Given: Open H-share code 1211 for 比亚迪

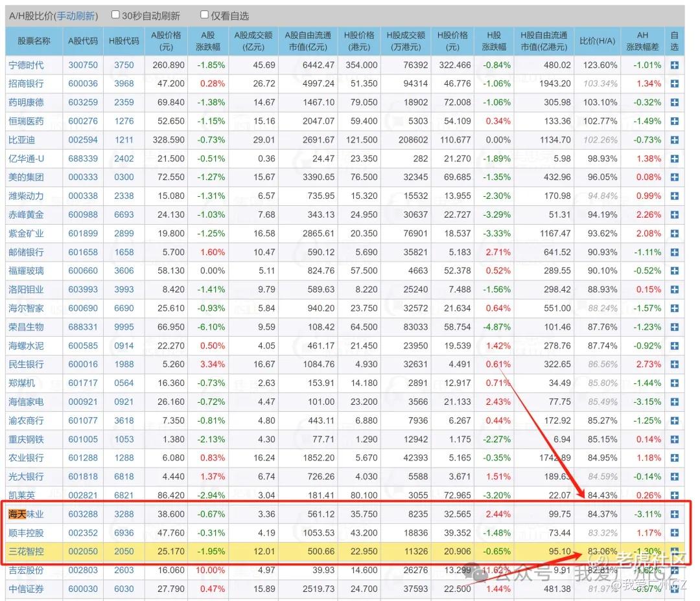Looking at the screenshot, I should (124, 140).
